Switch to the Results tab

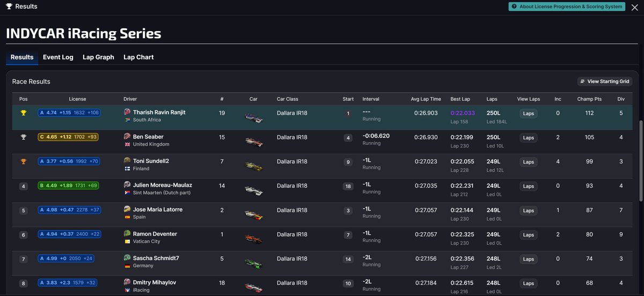[x=22, y=57]
